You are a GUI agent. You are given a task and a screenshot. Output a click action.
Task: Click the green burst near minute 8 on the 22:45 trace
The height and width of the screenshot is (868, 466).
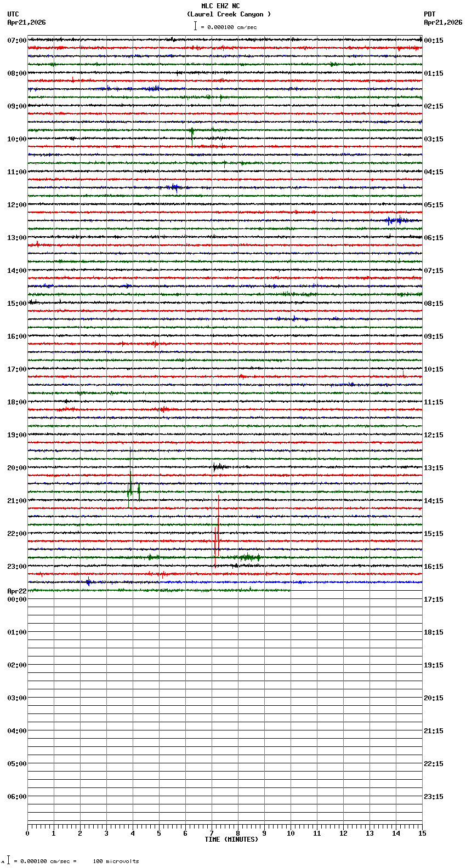(x=249, y=557)
